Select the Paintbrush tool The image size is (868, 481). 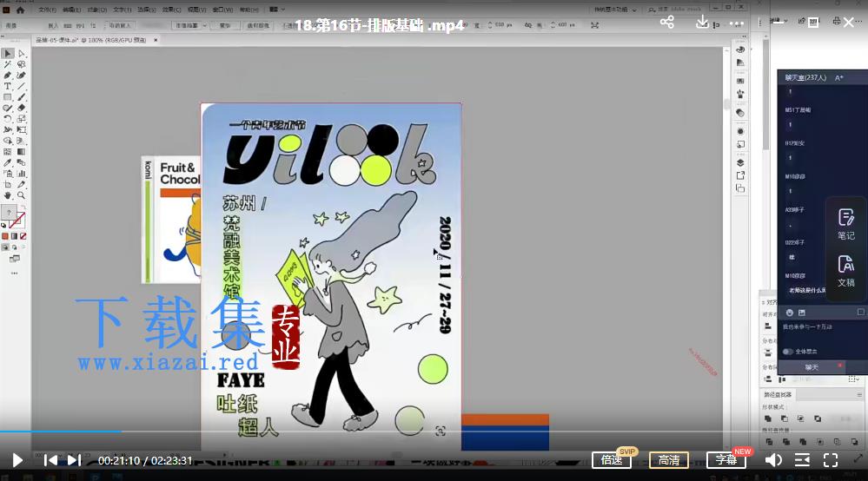[22, 97]
